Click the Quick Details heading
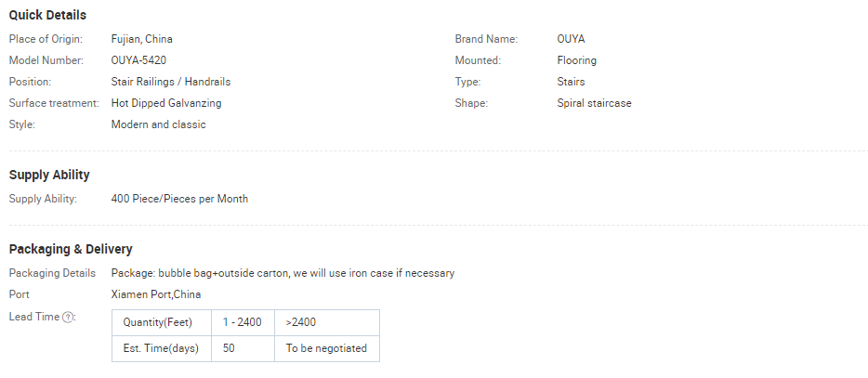 pos(47,15)
